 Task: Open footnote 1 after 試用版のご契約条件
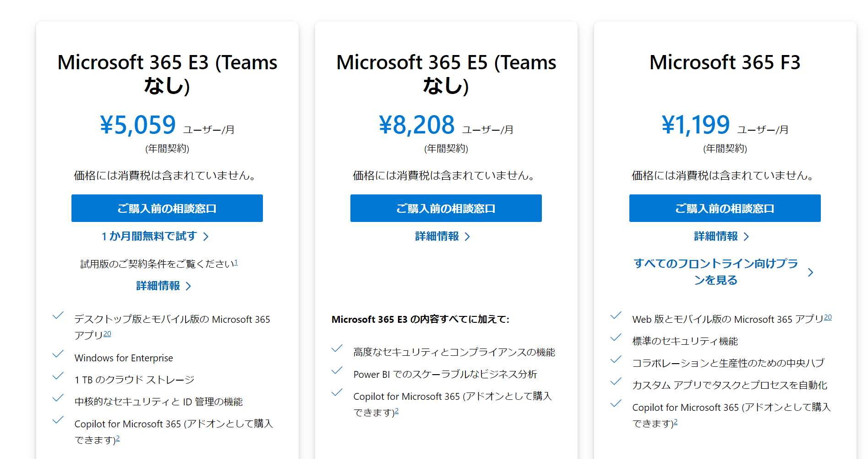click(x=236, y=262)
